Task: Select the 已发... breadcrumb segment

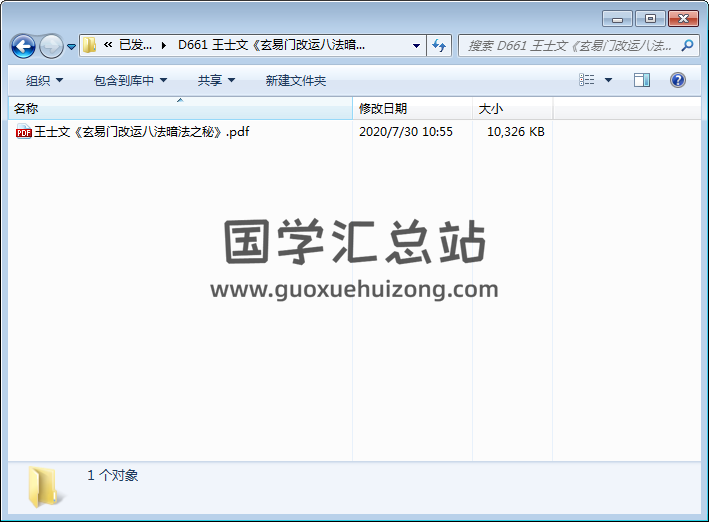Action: click(135, 45)
